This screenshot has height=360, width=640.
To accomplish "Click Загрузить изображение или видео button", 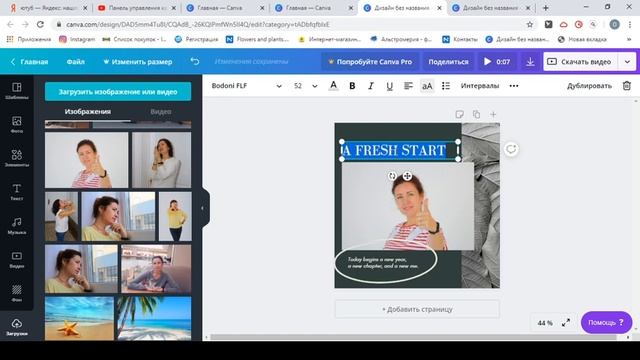I will click(x=118, y=92).
